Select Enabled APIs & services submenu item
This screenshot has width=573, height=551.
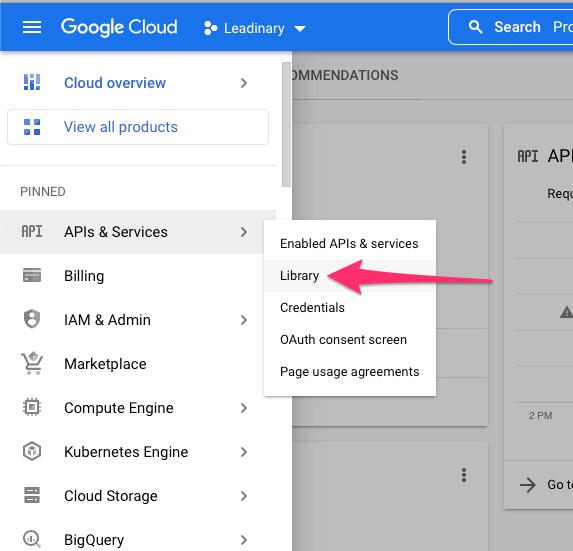pos(350,244)
